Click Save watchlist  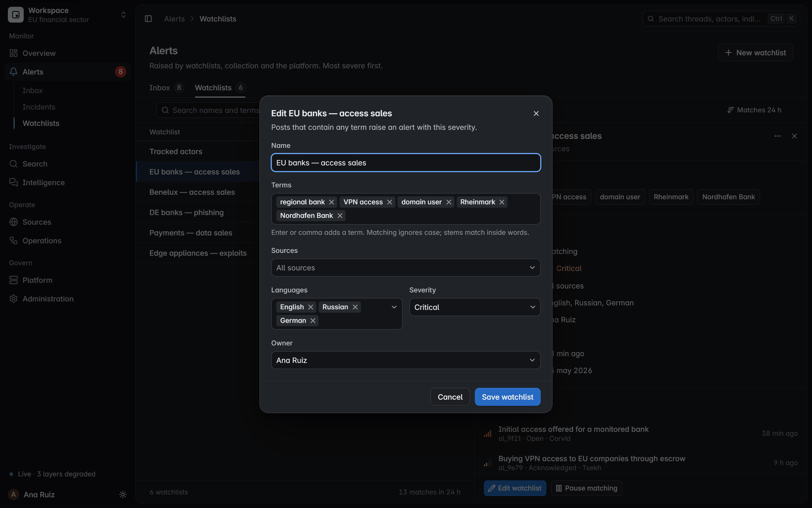point(507,397)
